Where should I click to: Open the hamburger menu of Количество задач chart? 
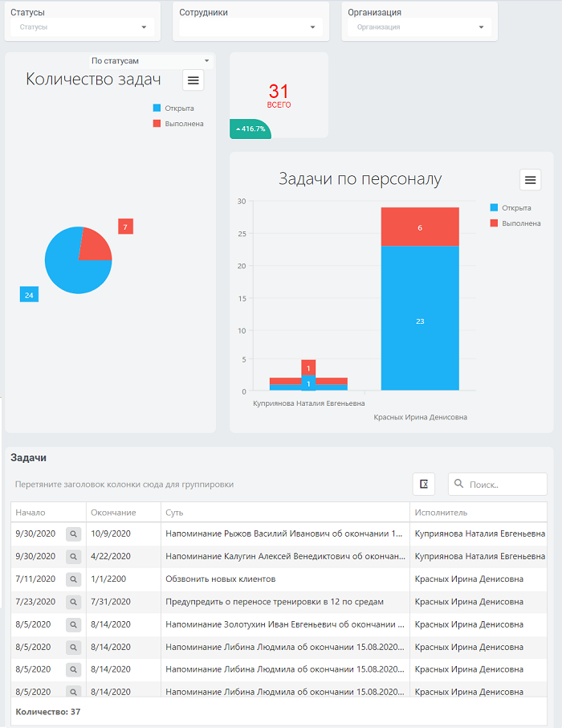point(193,80)
